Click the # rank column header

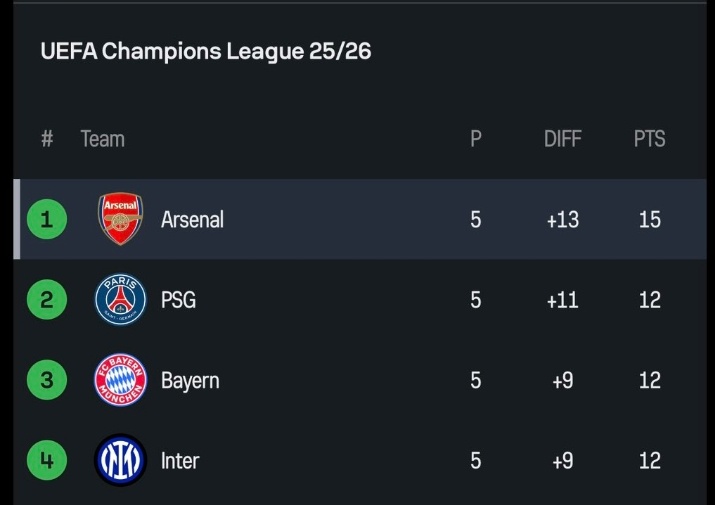pos(47,139)
